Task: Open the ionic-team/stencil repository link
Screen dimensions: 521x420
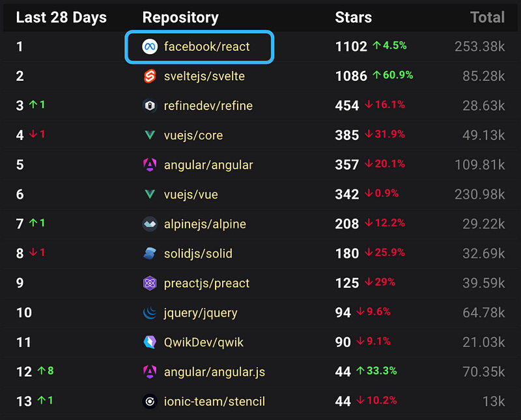Action: click(x=215, y=401)
